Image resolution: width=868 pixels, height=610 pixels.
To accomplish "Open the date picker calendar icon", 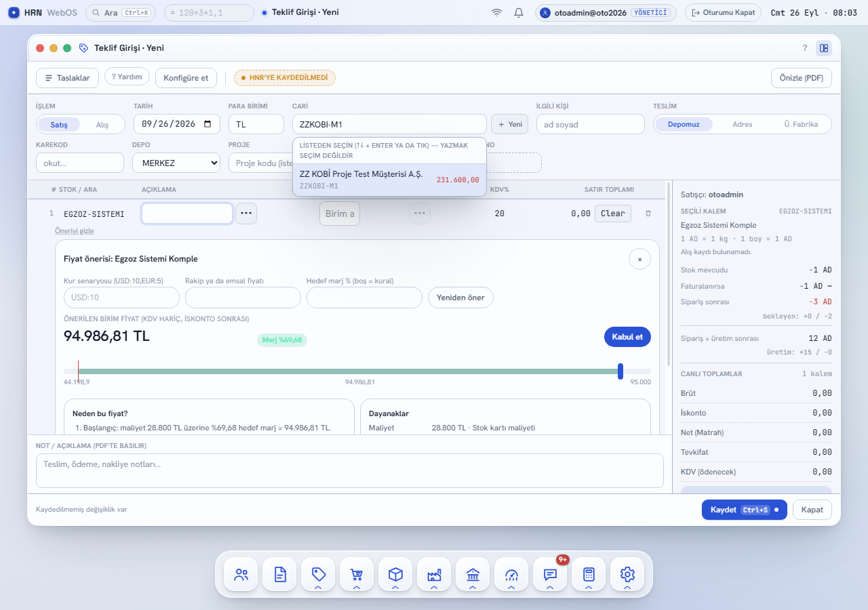I will click(208, 124).
